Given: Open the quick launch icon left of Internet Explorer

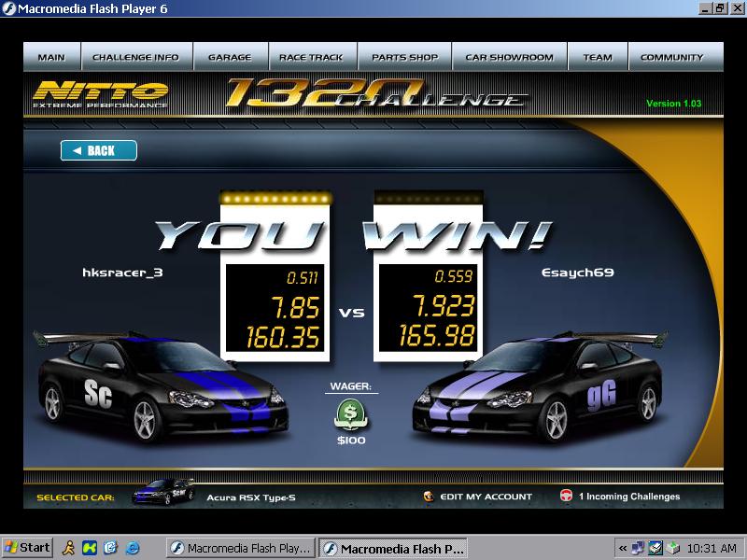Looking at the screenshot, I should 110,548.
